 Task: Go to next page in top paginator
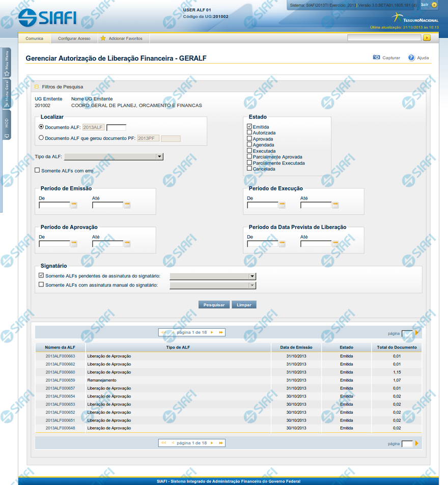click(x=212, y=332)
